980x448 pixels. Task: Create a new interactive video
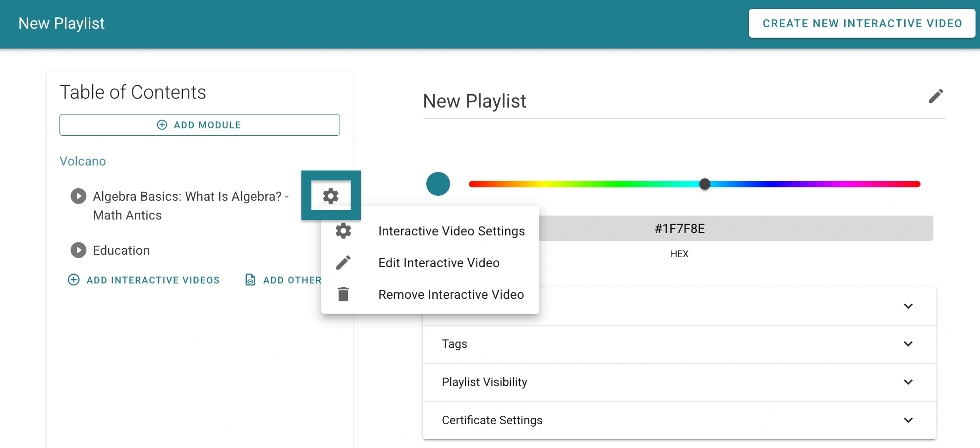(862, 23)
